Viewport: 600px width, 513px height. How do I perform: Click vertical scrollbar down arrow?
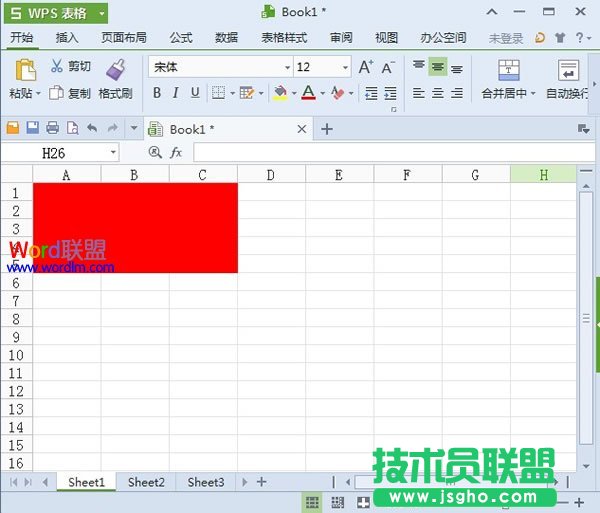586,466
